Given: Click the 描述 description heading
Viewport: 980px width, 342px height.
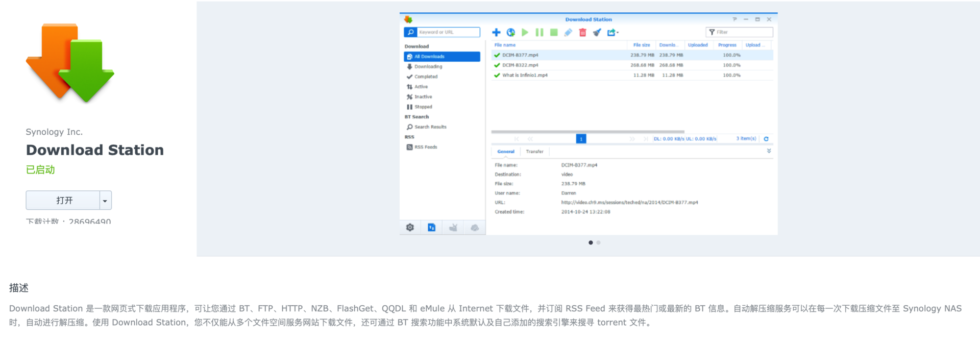Looking at the screenshot, I should click(19, 288).
